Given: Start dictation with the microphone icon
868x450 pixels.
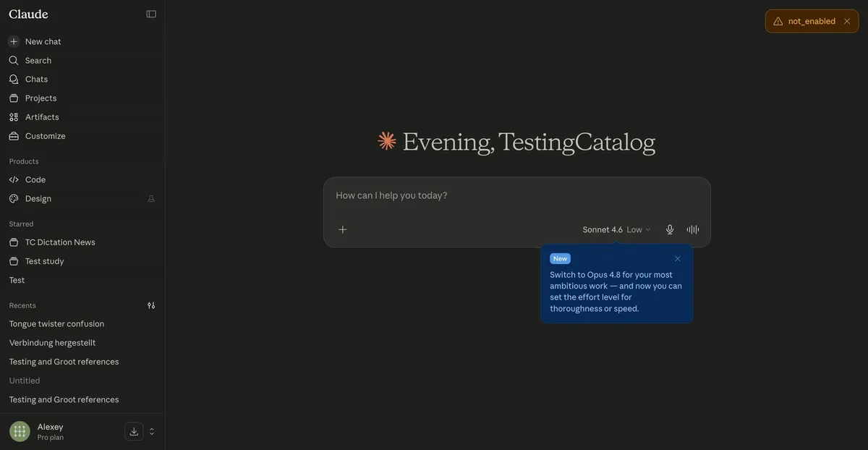Looking at the screenshot, I should (x=670, y=229).
